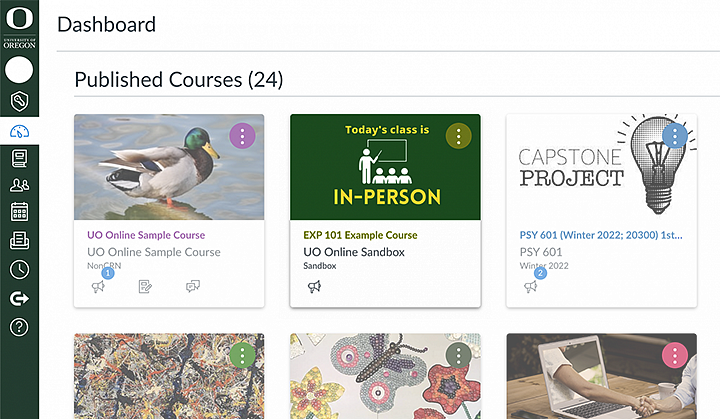Image resolution: width=720 pixels, height=419 pixels.
Task: Open discussions on UO Online Sample Course card
Action: coord(193,287)
